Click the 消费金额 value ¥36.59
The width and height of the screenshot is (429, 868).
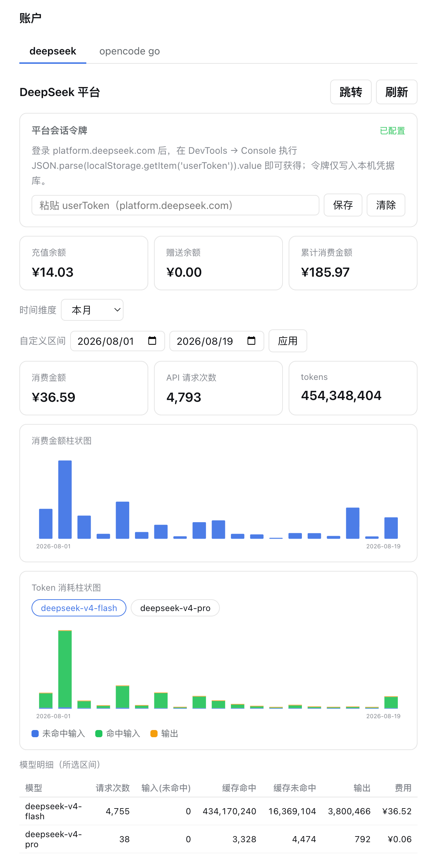(54, 397)
